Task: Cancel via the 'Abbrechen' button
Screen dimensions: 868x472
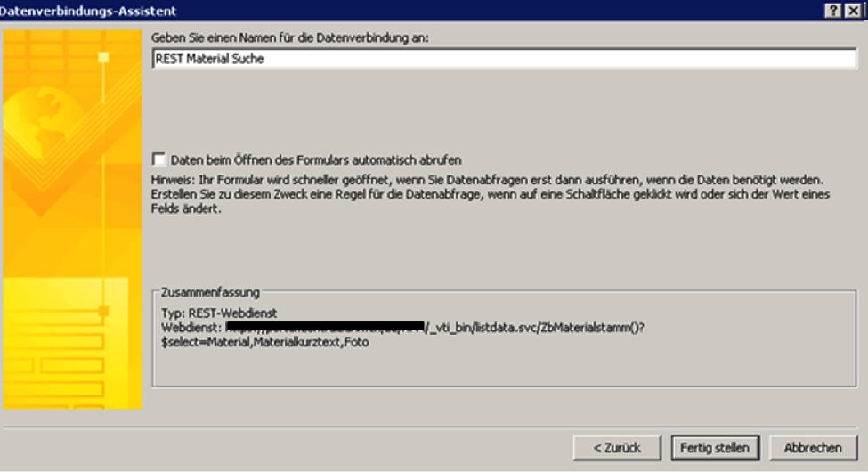Action: point(813,448)
